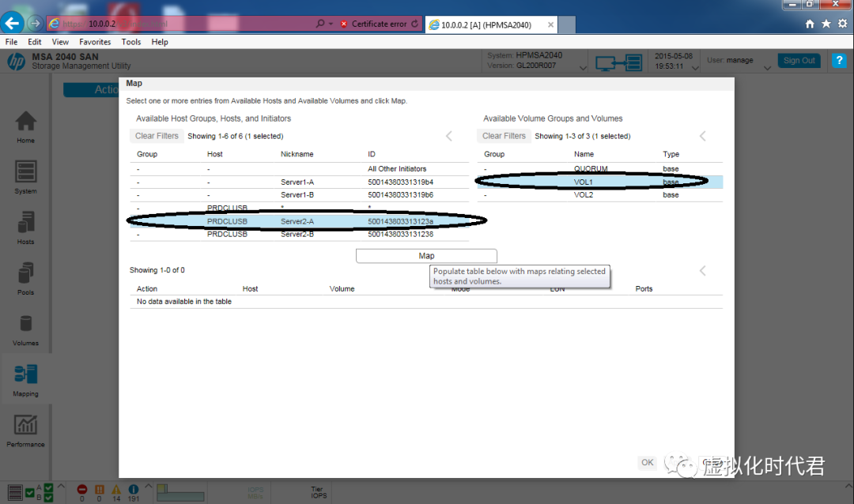Expand the date and time dropdown chevron
Screen dimensions: 854x504
click(695, 68)
